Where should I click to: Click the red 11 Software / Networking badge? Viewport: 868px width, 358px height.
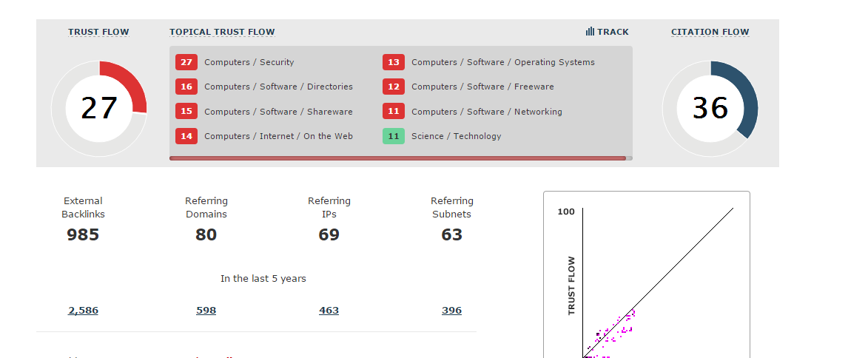pos(394,111)
